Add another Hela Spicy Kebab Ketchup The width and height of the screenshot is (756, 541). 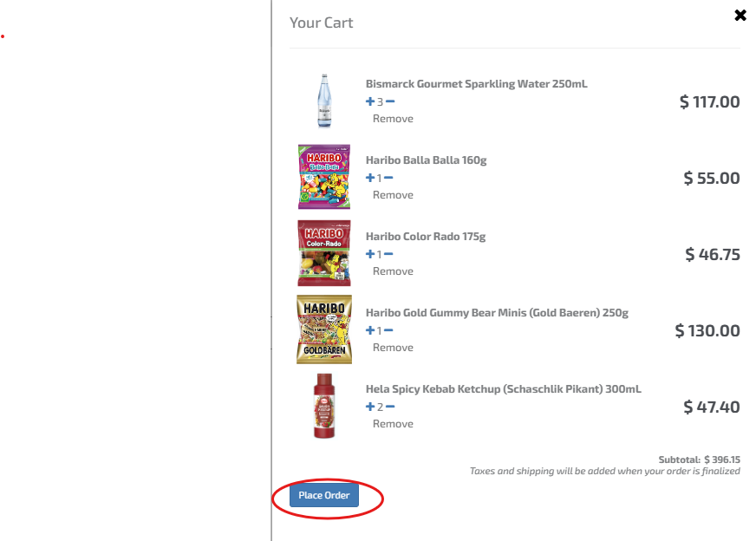coord(370,407)
